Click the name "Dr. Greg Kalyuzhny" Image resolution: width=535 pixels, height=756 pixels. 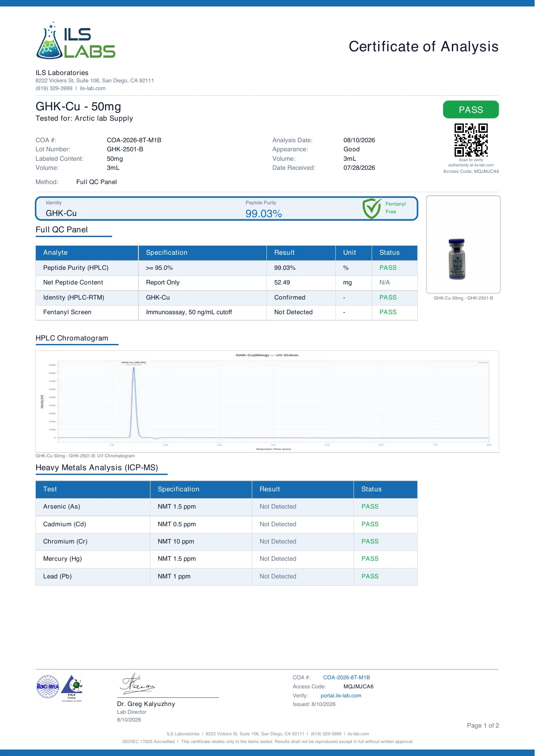tap(146, 704)
